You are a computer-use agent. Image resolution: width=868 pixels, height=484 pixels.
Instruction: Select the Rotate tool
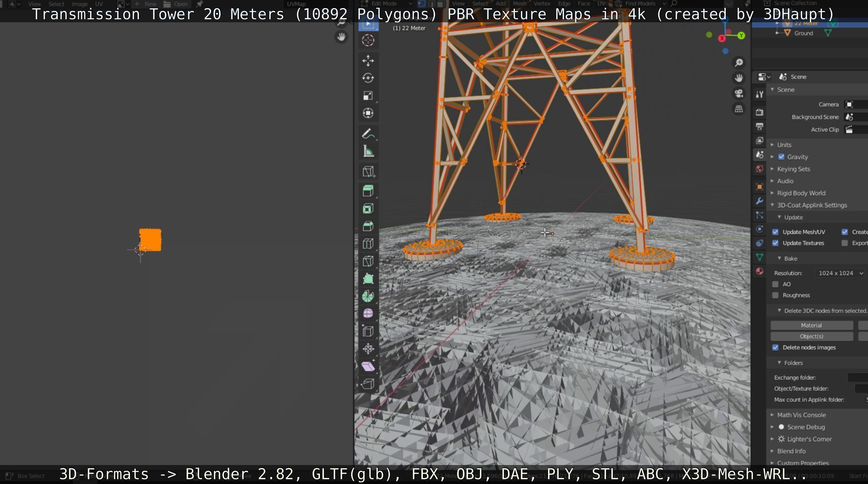(x=368, y=78)
